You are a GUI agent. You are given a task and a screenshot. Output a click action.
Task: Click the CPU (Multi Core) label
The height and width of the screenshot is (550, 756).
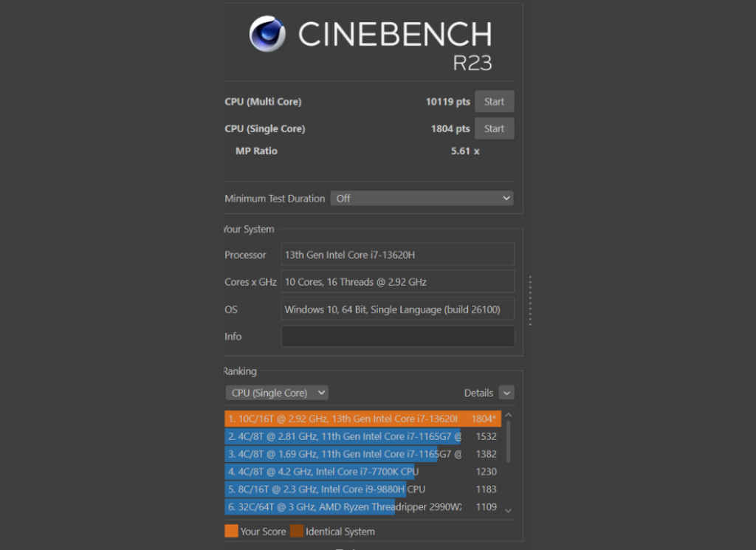[x=263, y=102]
